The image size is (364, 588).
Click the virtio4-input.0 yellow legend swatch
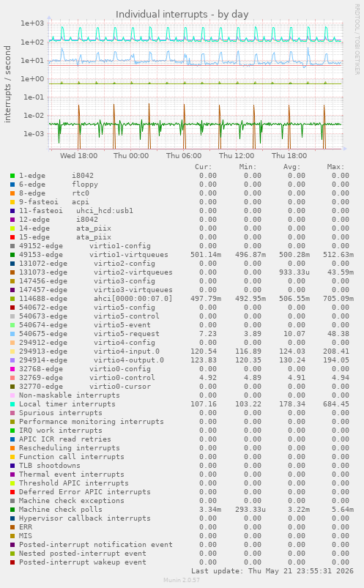pyautogui.click(x=12, y=351)
